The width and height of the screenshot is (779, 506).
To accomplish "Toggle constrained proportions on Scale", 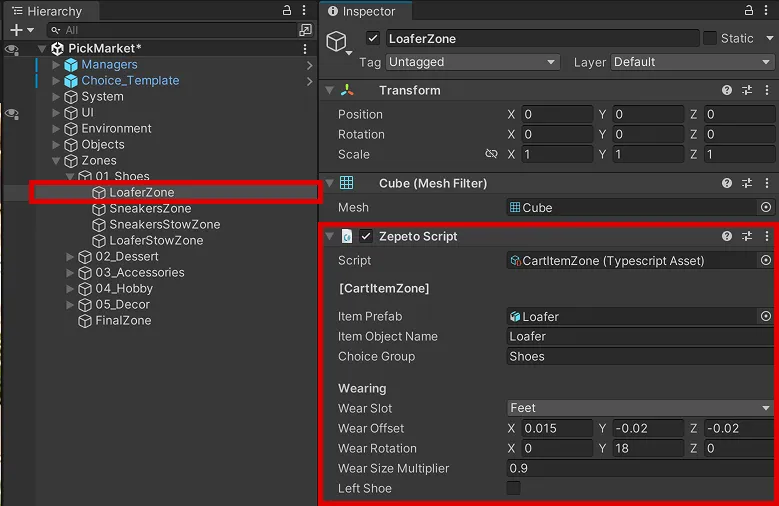I will (491, 154).
